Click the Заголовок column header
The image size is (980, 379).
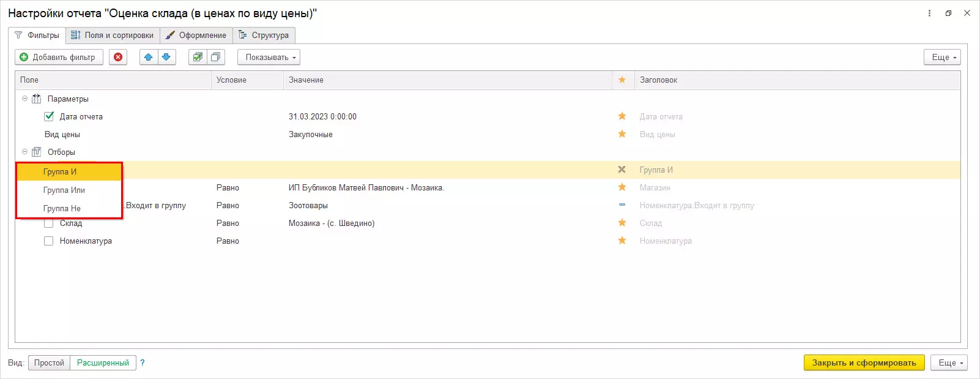point(797,80)
